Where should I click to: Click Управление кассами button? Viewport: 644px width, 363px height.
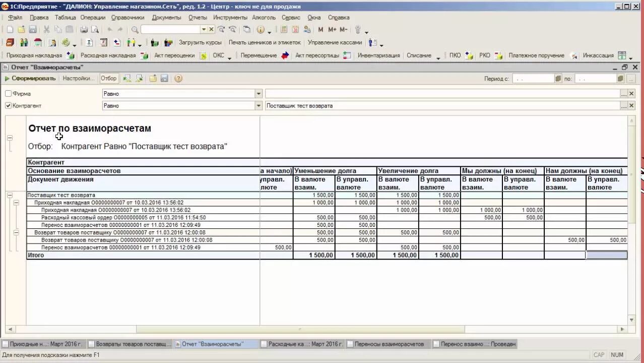[335, 42]
